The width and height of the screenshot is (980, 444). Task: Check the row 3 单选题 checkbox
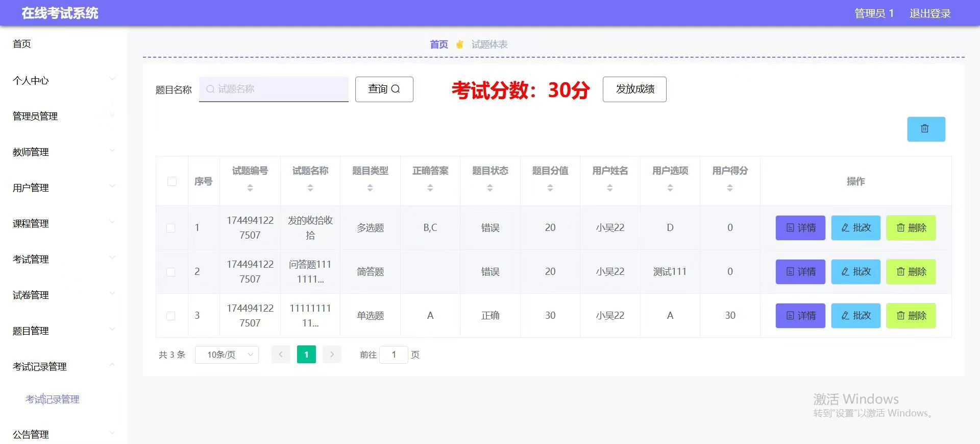pos(171,316)
